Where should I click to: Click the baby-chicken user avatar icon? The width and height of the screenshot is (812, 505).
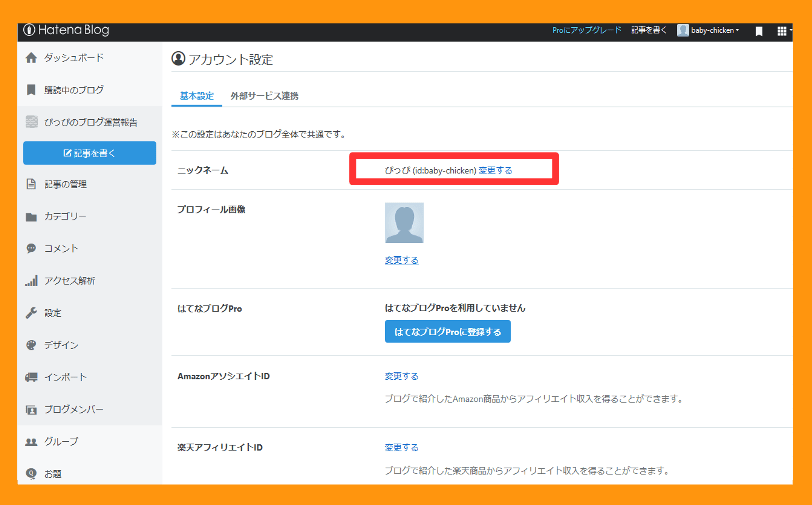point(683,31)
